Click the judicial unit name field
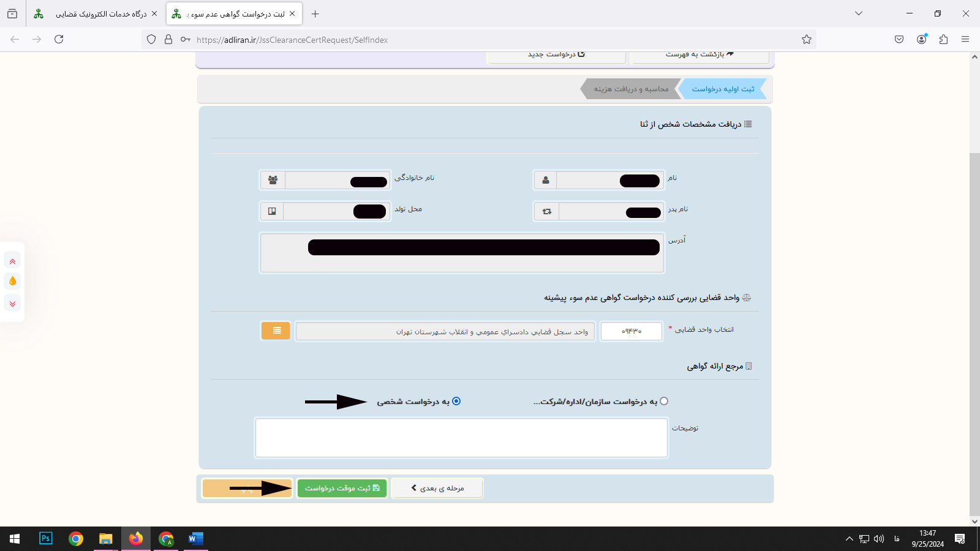The height and width of the screenshot is (551, 980). pos(445,331)
